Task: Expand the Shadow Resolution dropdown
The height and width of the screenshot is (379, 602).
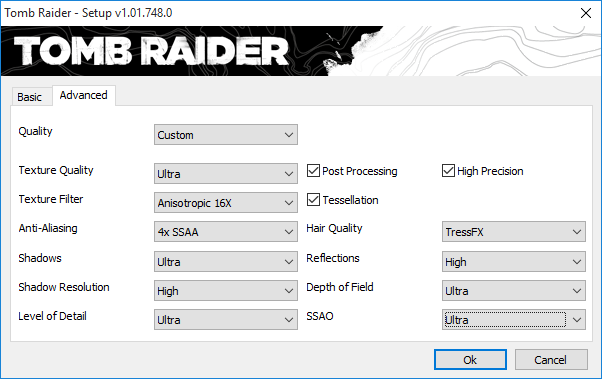Action: tap(226, 291)
